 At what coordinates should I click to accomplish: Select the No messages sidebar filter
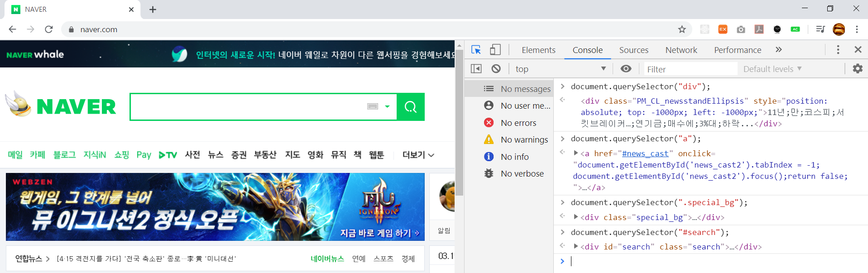509,89
